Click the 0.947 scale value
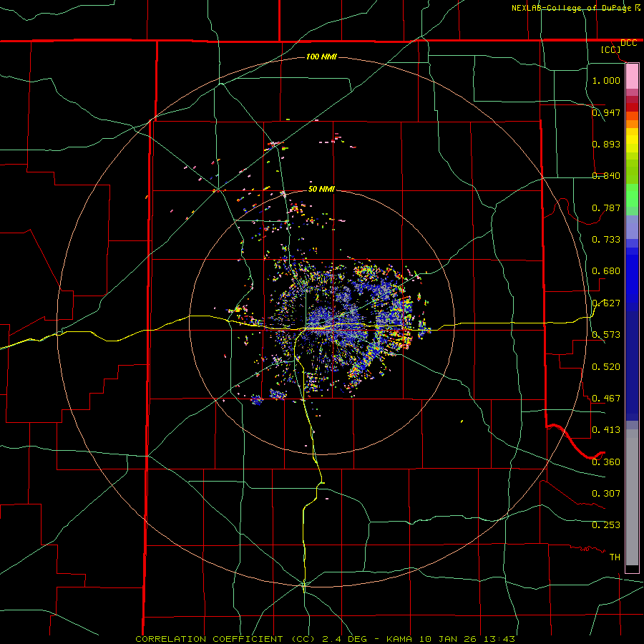This screenshot has height=644, width=644. (606, 112)
